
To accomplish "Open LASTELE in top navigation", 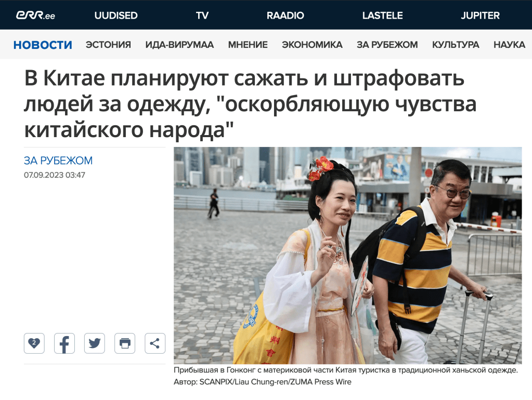I will click(x=382, y=15).
